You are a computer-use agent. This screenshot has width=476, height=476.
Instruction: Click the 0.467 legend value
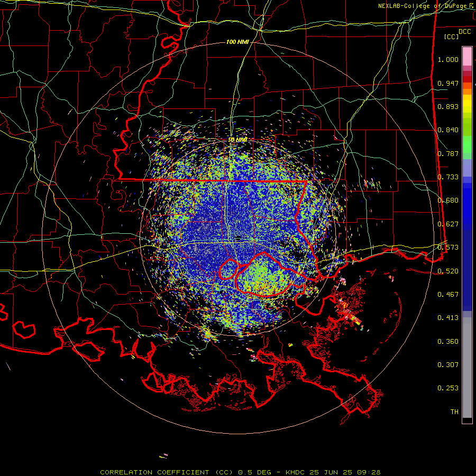tap(448, 295)
